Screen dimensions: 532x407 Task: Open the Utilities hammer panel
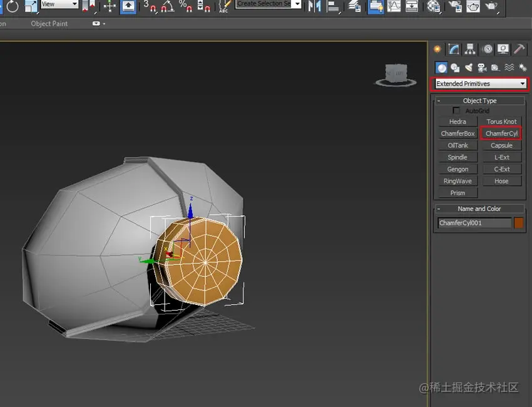(x=519, y=49)
